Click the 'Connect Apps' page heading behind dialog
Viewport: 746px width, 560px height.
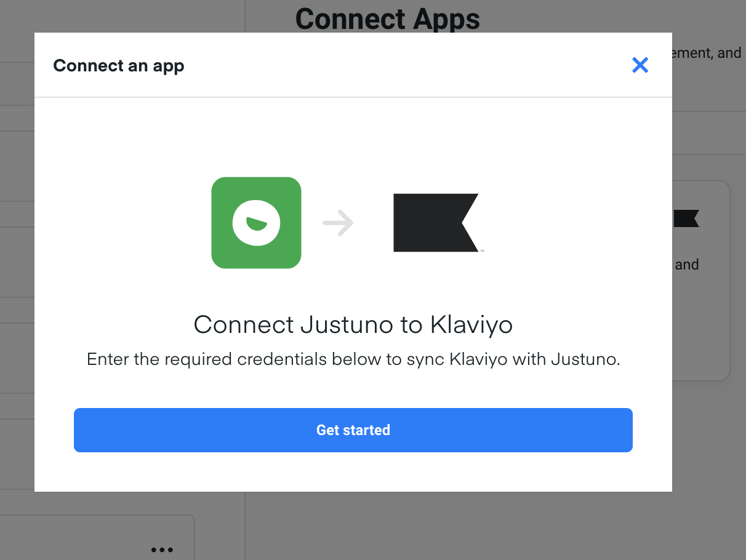point(387,18)
